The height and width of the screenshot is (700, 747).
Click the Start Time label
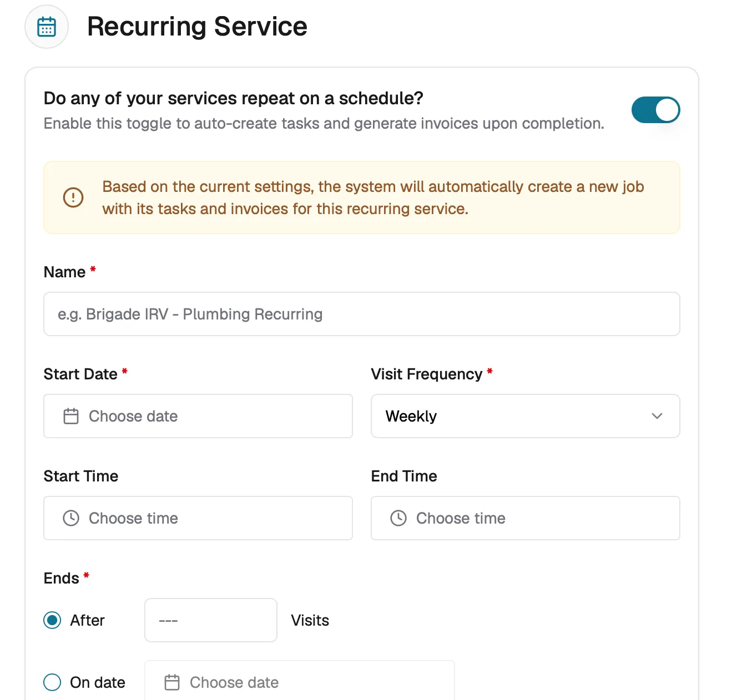[81, 476]
